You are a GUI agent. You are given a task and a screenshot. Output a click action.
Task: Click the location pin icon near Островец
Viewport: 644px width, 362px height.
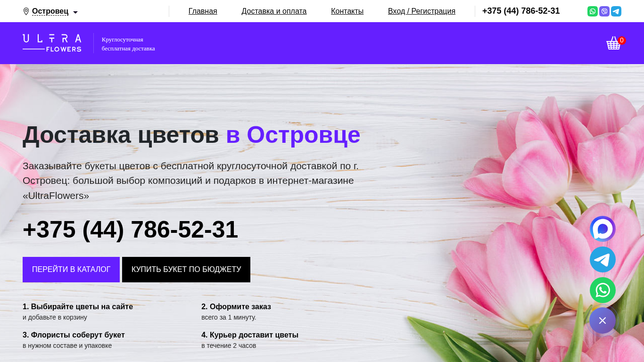tap(26, 11)
